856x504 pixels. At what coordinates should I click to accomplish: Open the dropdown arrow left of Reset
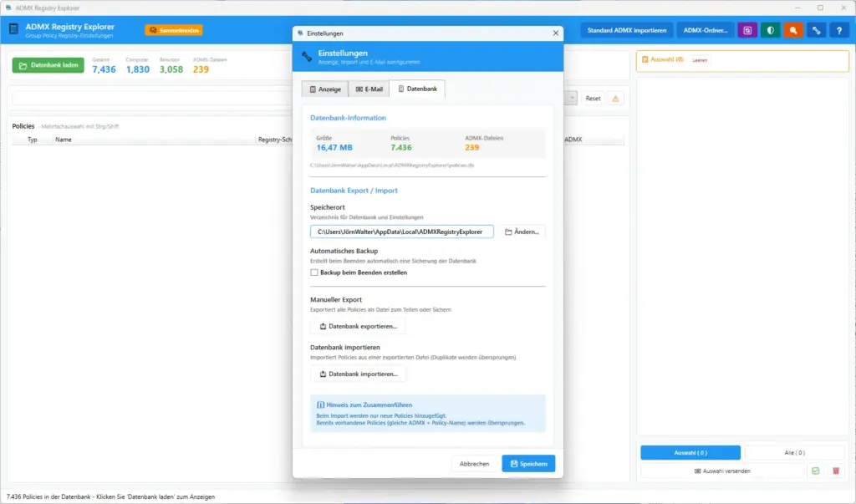click(572, 98)
